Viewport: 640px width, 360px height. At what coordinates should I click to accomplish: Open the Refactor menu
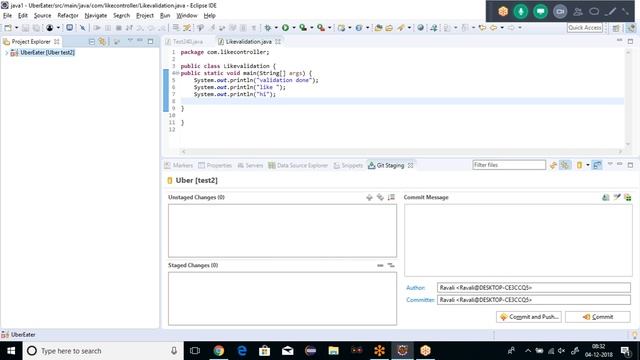coord(68,16)
